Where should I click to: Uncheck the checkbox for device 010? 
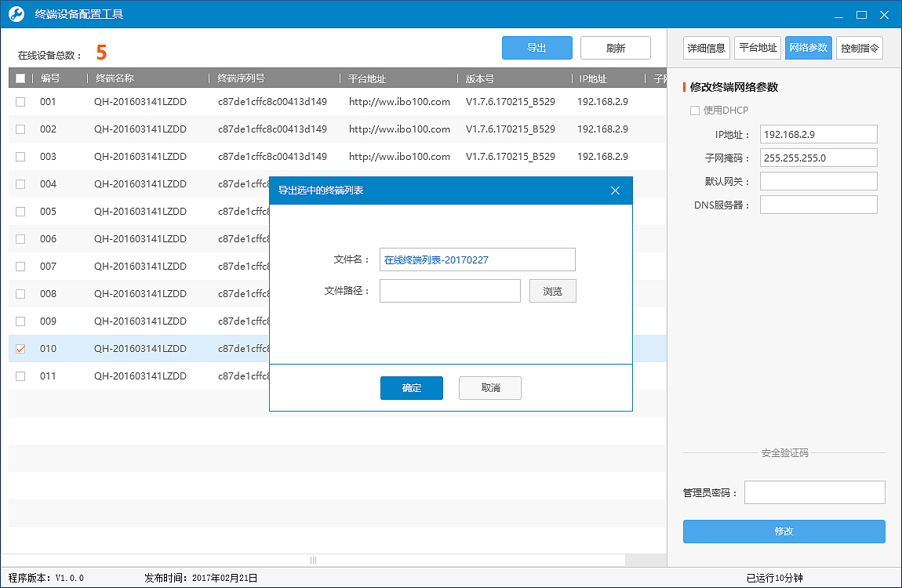20,348
